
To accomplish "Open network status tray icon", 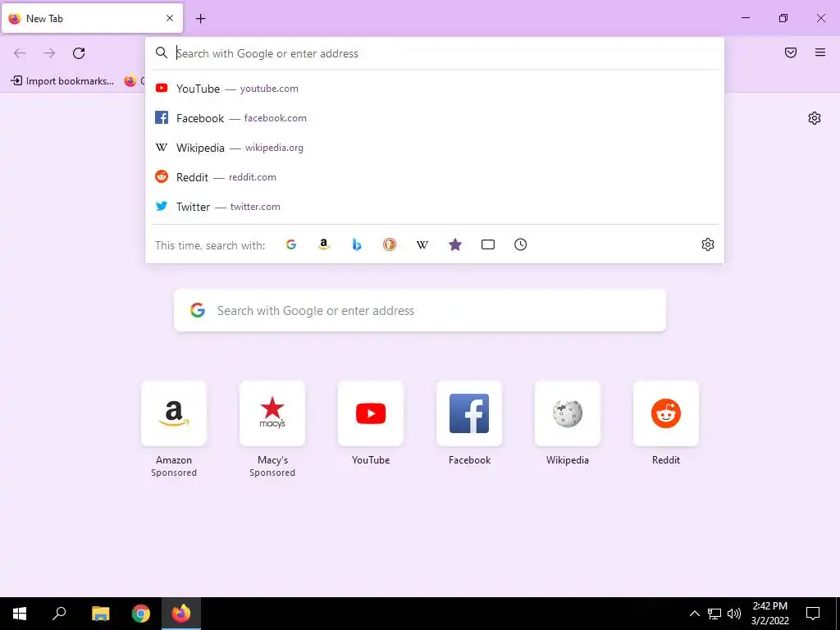I will [x=714, y=614].
